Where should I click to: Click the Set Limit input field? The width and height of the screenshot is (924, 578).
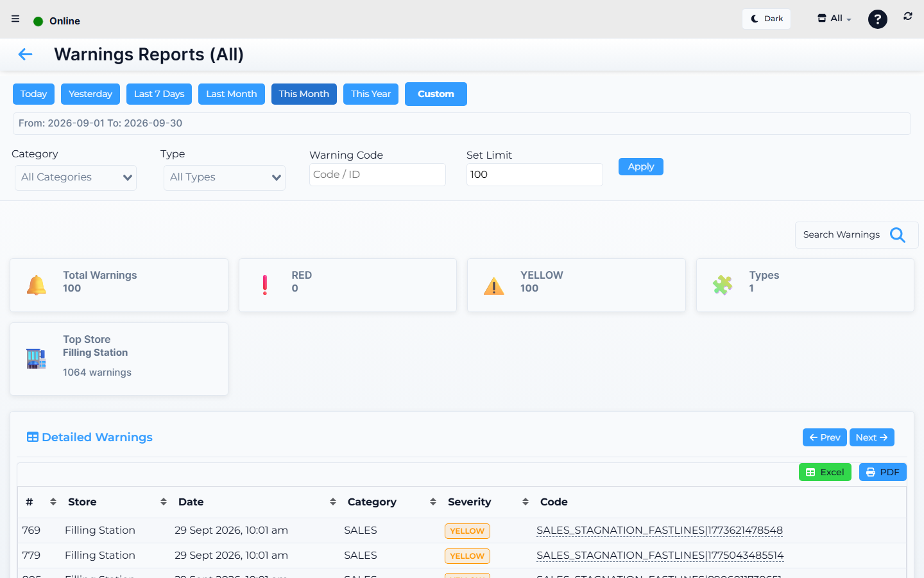coord(535,175)
